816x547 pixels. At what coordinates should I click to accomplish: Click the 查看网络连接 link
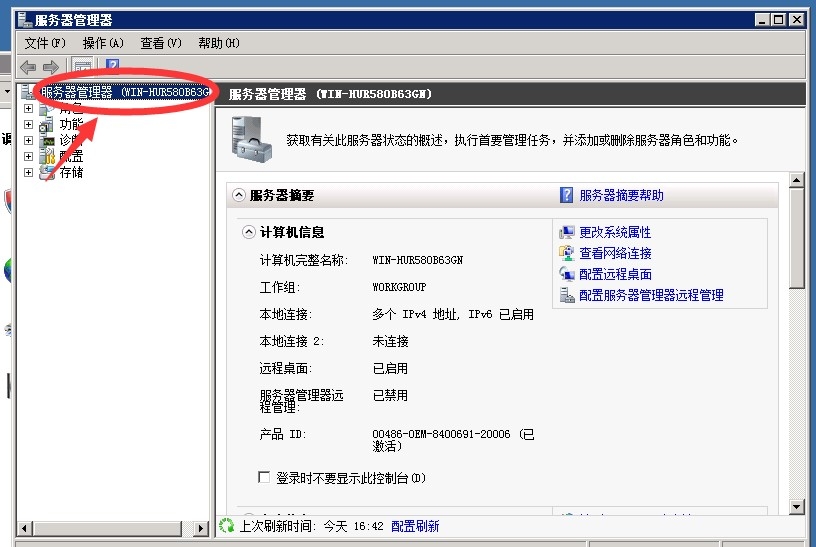tap(615, 253)
